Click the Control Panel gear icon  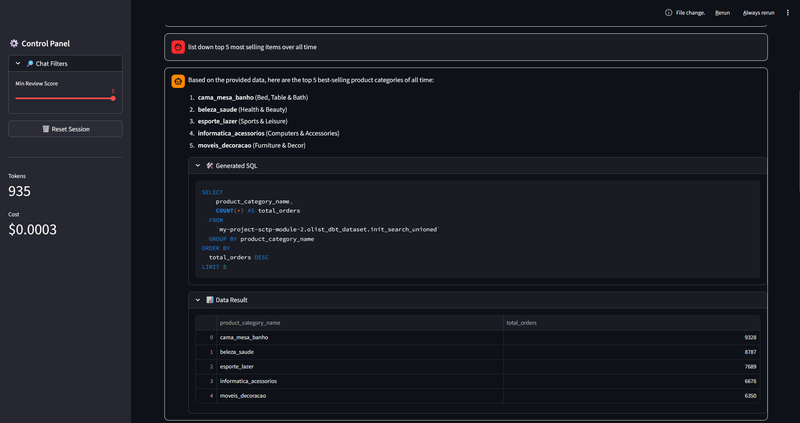14,43
